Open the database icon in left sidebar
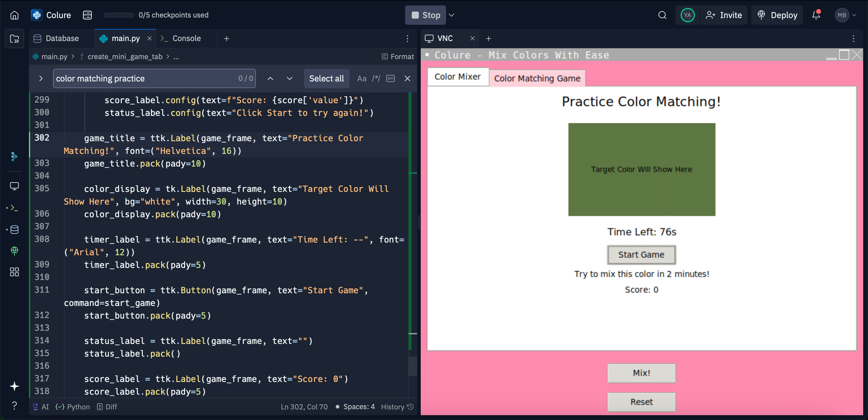Viewport: 868px width, 420px height. click(x=14, y=230)
